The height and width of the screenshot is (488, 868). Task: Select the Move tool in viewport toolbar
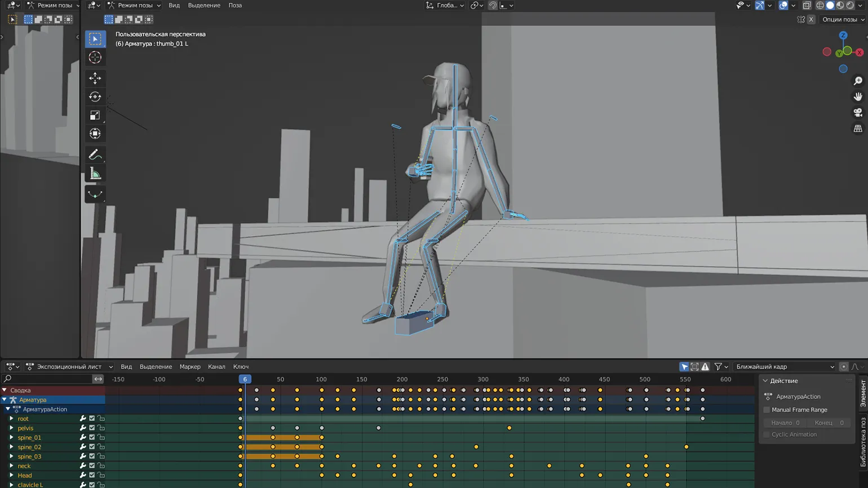click(95, 78)
